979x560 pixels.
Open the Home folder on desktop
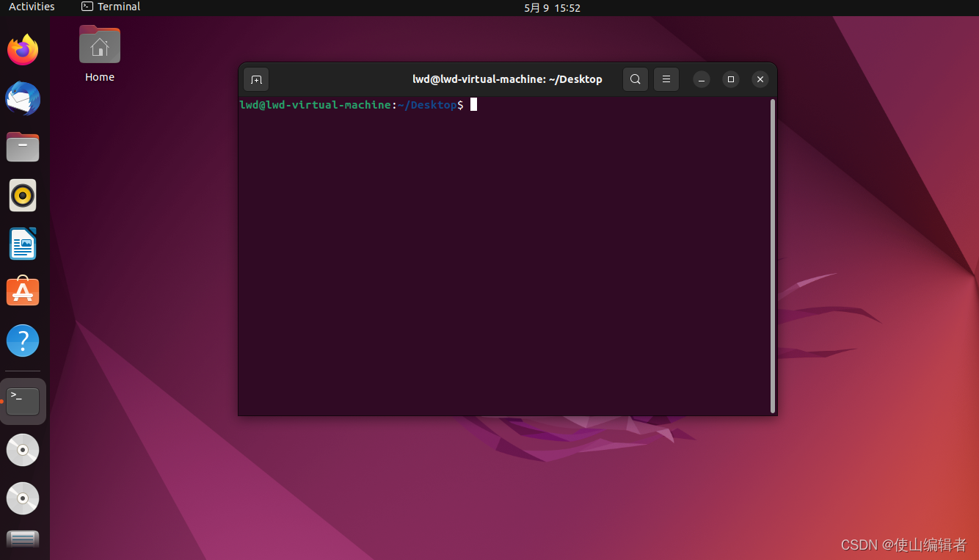[100, 45]
